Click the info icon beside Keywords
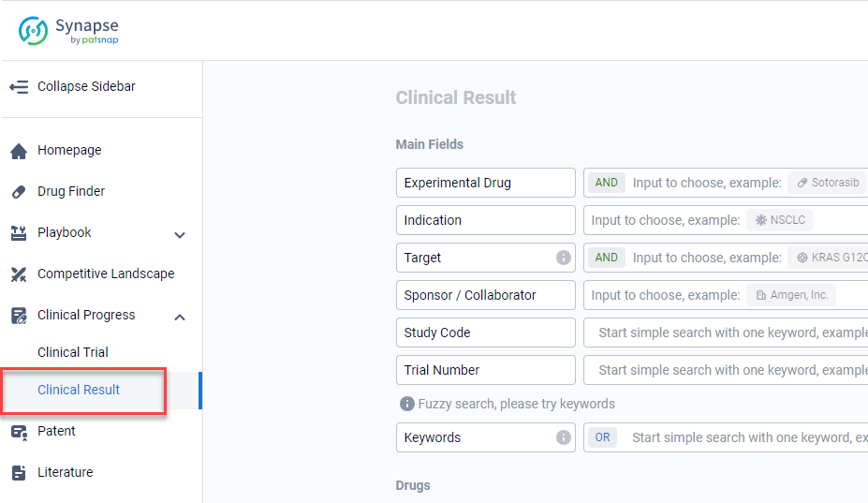The image size is (868, 503). coord(563,437)
